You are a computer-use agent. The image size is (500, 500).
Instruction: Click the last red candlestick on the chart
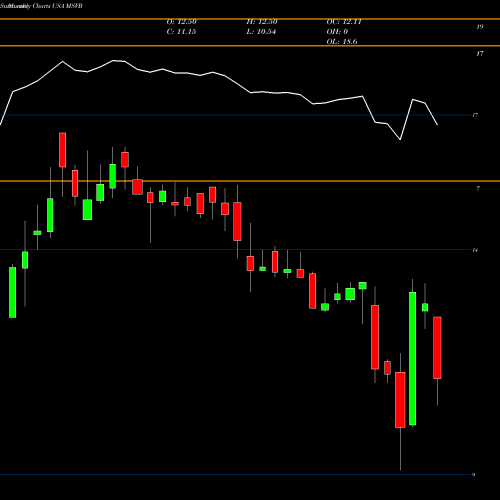pos(437,348)
